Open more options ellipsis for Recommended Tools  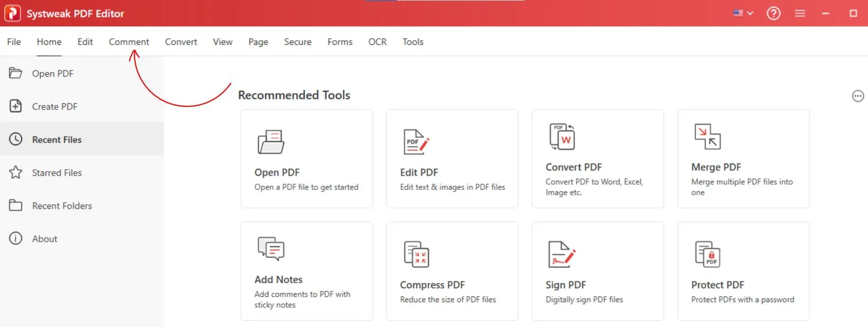coord(857,96)
